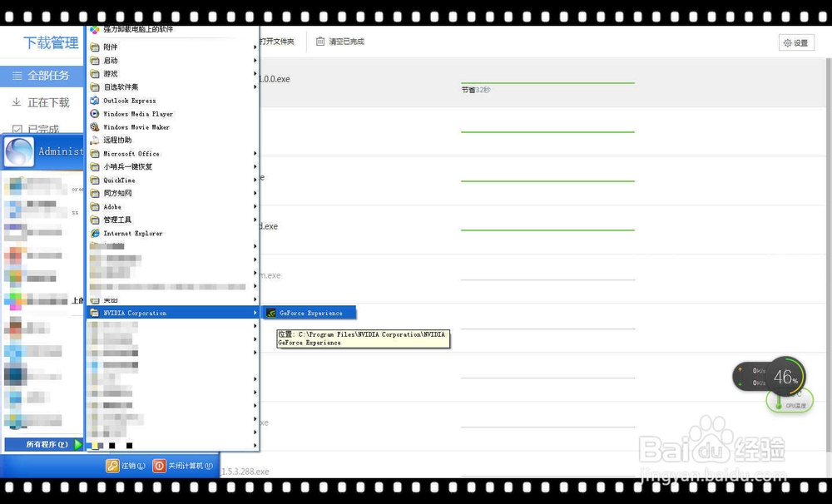
Task: Click the grey progress bar of the m.exe row
Action: point(547,279)
